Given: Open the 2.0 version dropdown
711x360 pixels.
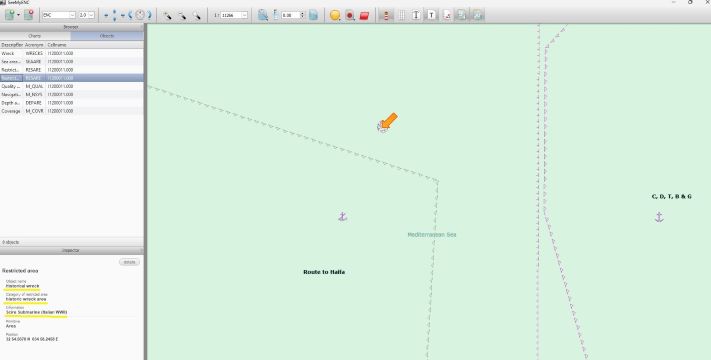Looking at the screenshot, I should pyautogui.click(x=87, y=15).
